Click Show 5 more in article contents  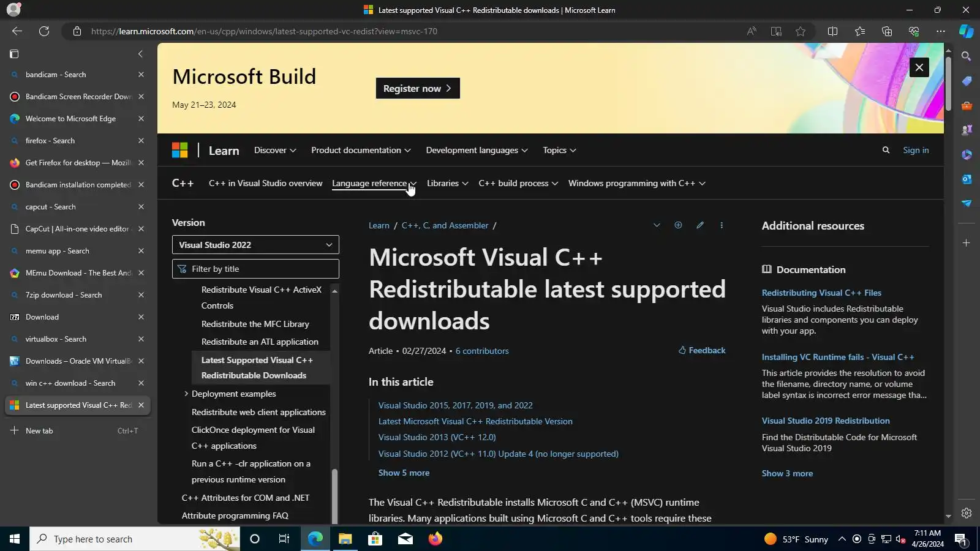(404, 473)
